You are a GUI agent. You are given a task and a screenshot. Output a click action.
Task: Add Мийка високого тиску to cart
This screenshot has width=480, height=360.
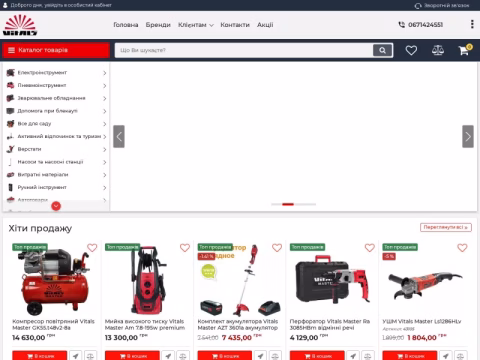click(x=132, y=355)
